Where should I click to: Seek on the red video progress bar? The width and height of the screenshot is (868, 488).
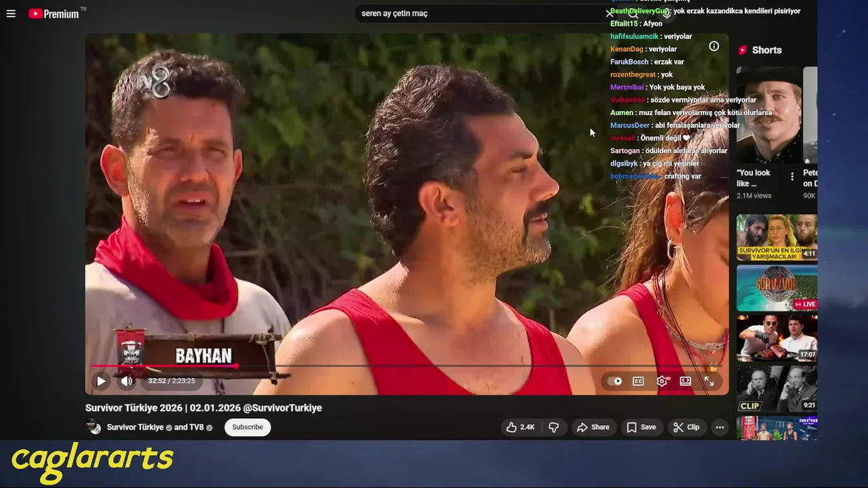point(407,366)
